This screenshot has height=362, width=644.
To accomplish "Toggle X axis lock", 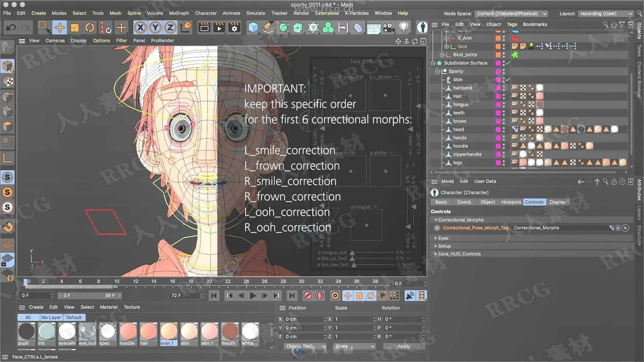I will click(x=141, y=27).
